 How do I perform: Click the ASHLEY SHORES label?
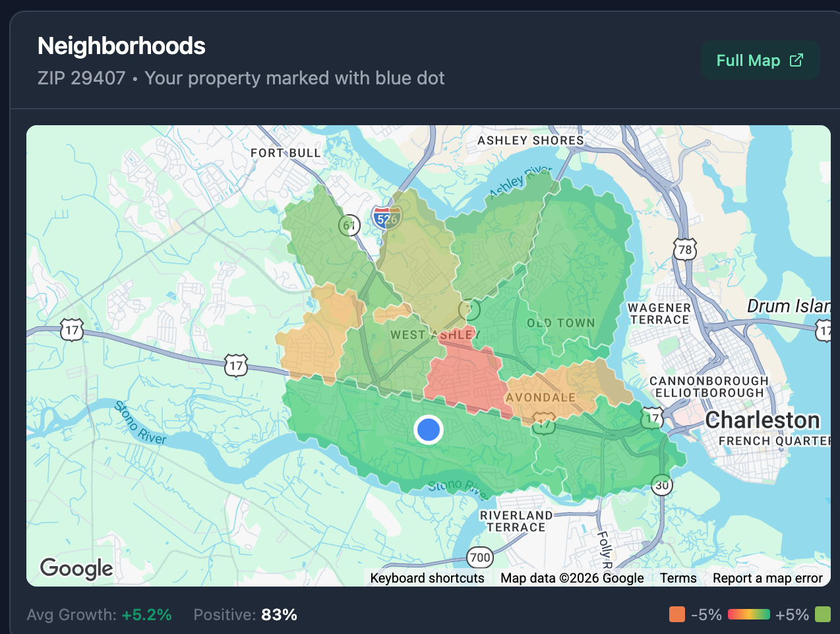[531, 140]
